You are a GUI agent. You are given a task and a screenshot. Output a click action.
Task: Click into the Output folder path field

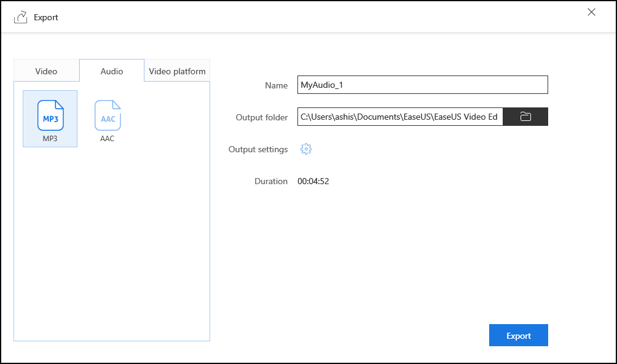click(399, 117)
